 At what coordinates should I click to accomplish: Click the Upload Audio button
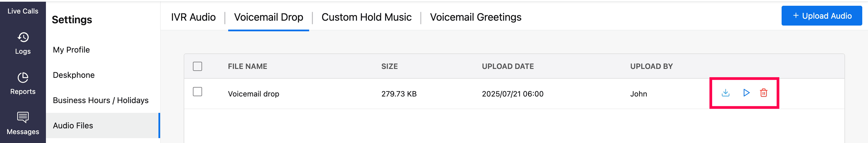(x=821, y=16)
